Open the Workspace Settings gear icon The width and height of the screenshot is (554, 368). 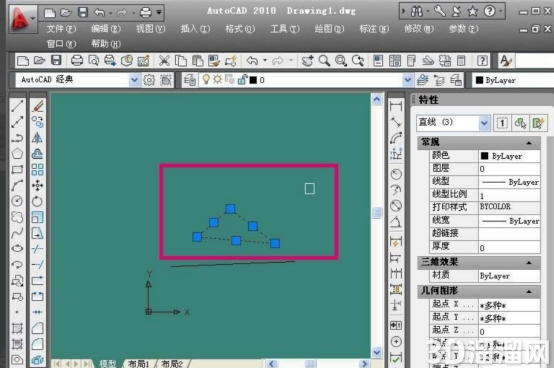pos(149,80)
